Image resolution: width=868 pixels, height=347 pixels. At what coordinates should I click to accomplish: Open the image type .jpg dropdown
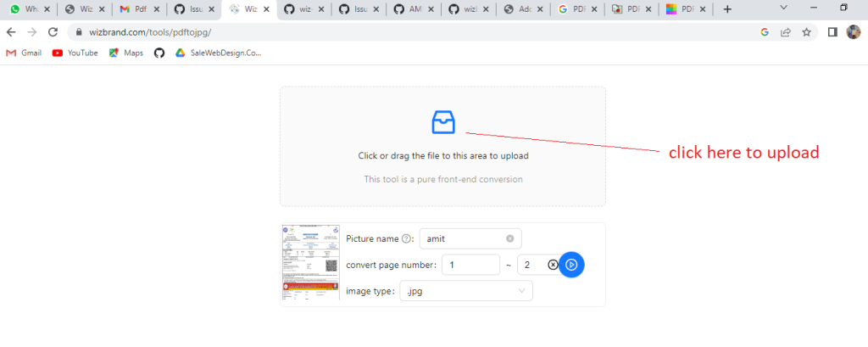point(466,291)
